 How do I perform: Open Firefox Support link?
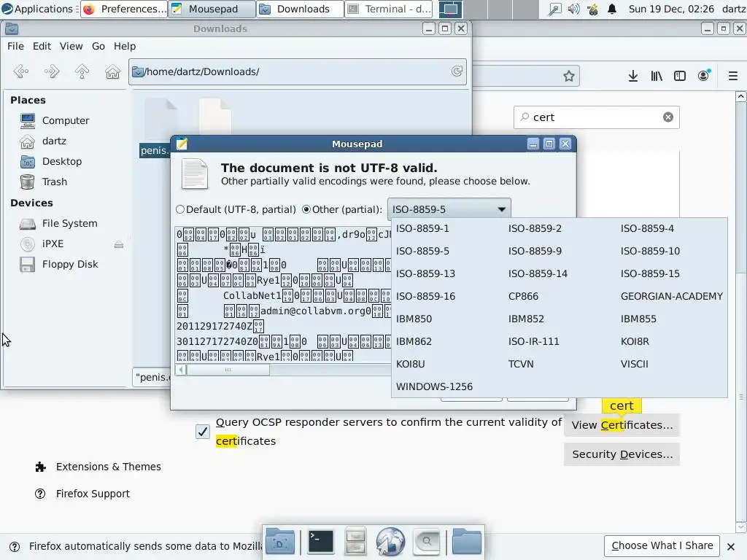[82, 494]
